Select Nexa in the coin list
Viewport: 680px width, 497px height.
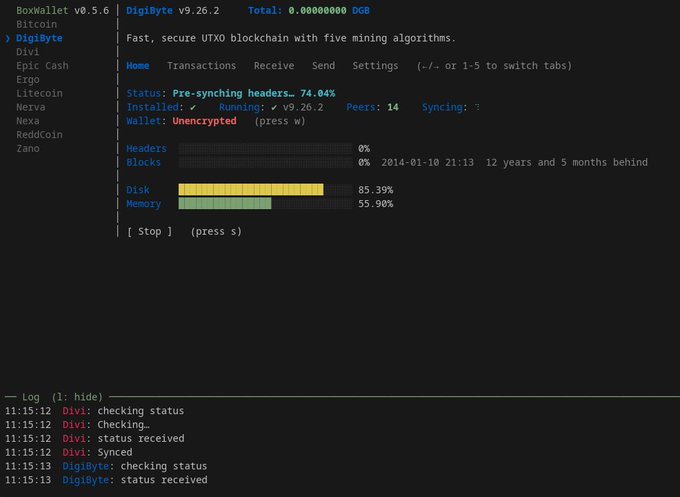pyautogui.click(x=28, y=121)
